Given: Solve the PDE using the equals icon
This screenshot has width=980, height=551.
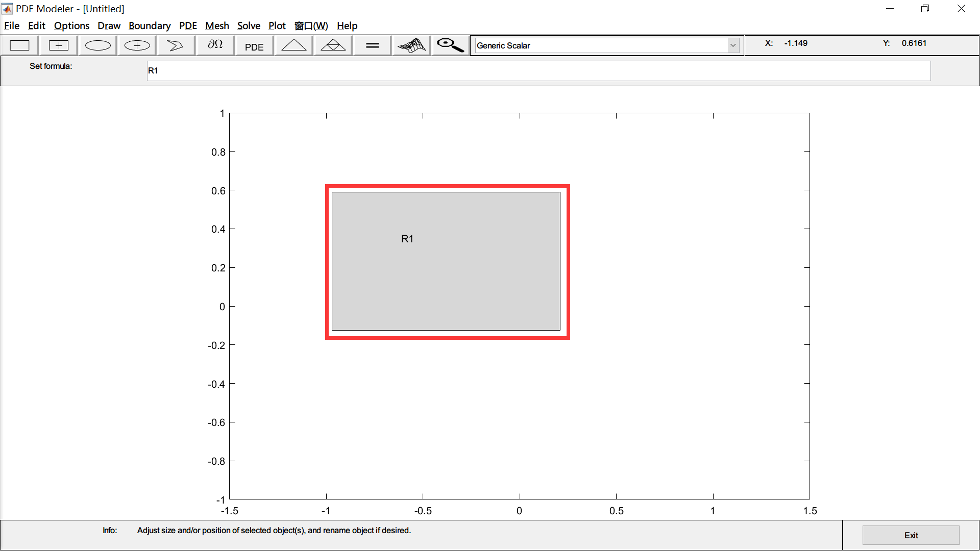Looking at the screenshot, I should click(x=372, y=45).
